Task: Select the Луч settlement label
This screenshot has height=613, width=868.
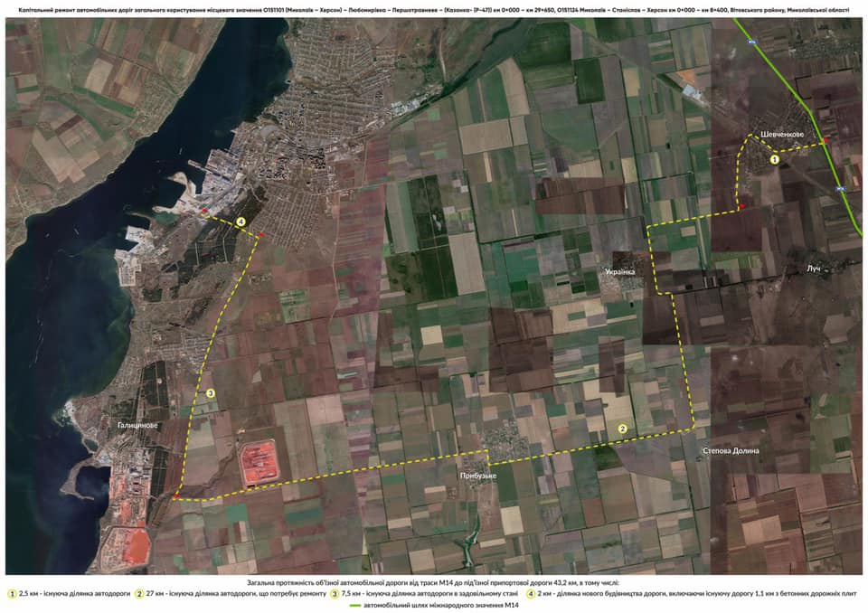Action: [813, 269]
